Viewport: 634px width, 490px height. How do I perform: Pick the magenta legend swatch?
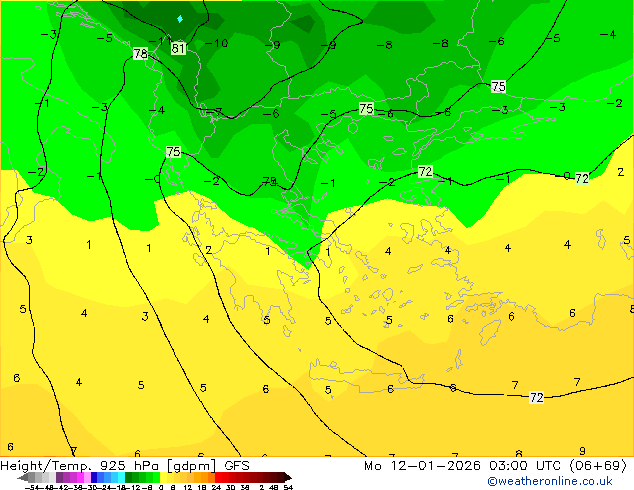pos(80,477)
